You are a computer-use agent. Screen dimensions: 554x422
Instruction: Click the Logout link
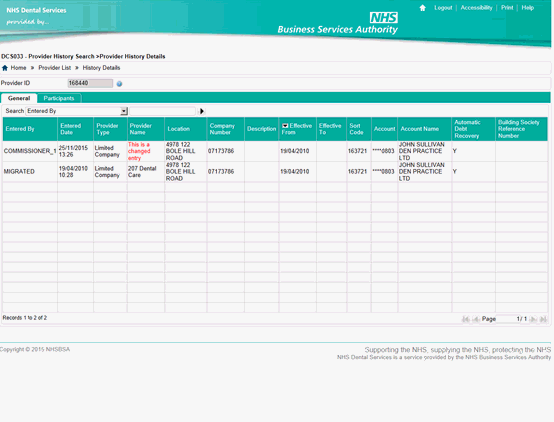click(x=443, y=8)
